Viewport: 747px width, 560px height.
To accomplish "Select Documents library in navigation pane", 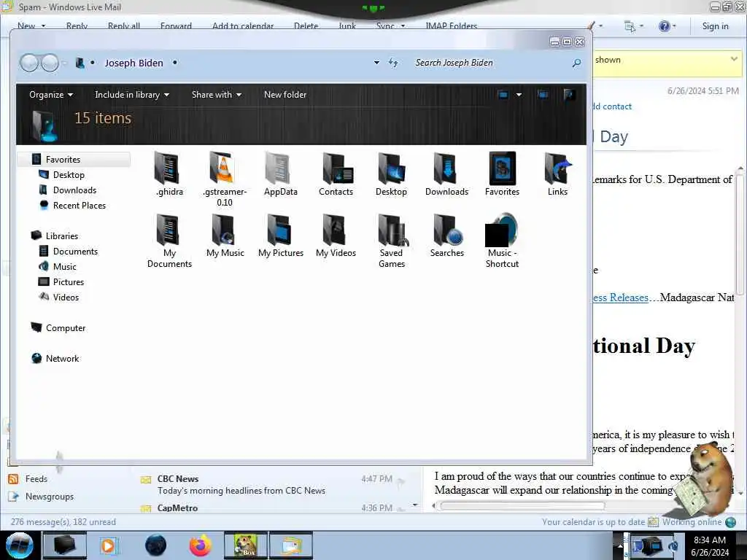I will tap(75, 252).
